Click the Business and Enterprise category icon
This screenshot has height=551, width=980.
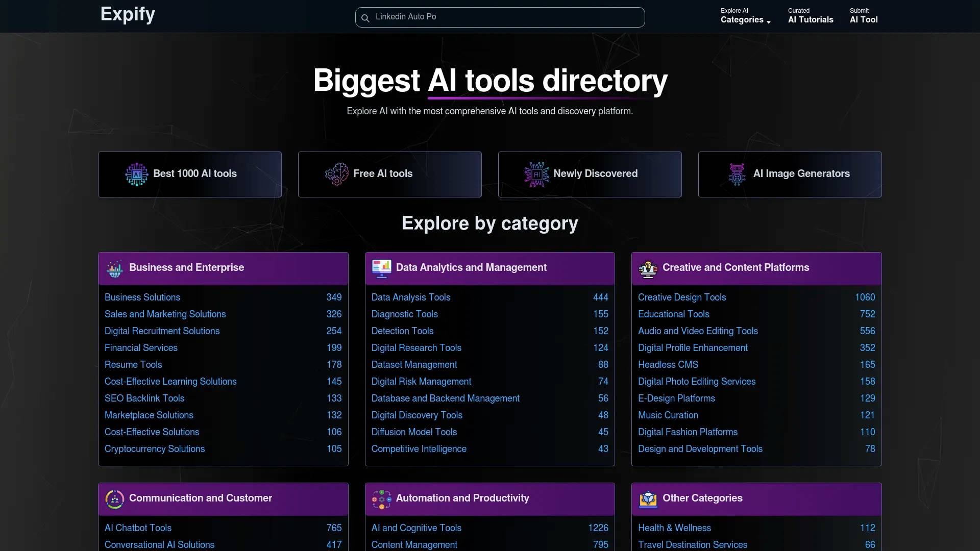tap(115, 269)
